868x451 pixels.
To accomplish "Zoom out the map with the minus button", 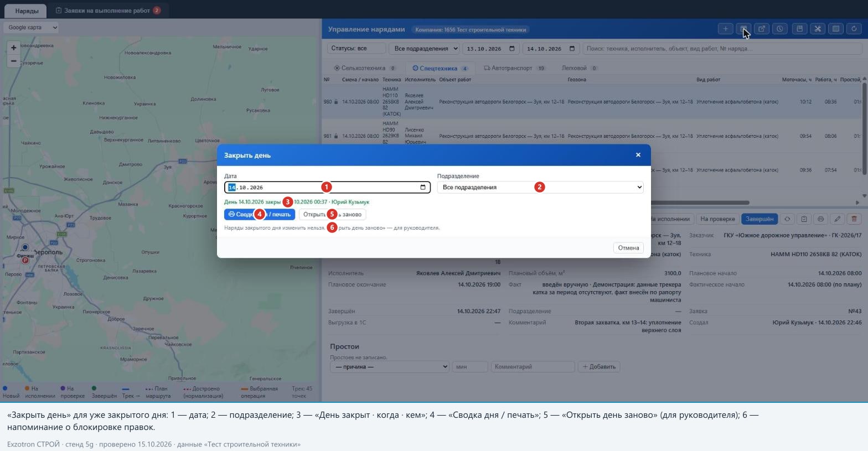I will [14, 61].
